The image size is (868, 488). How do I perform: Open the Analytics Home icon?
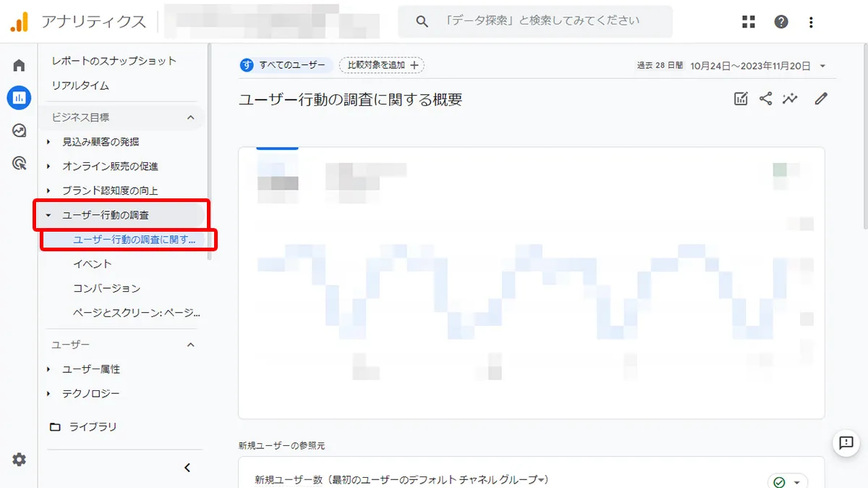click(18, 65)
